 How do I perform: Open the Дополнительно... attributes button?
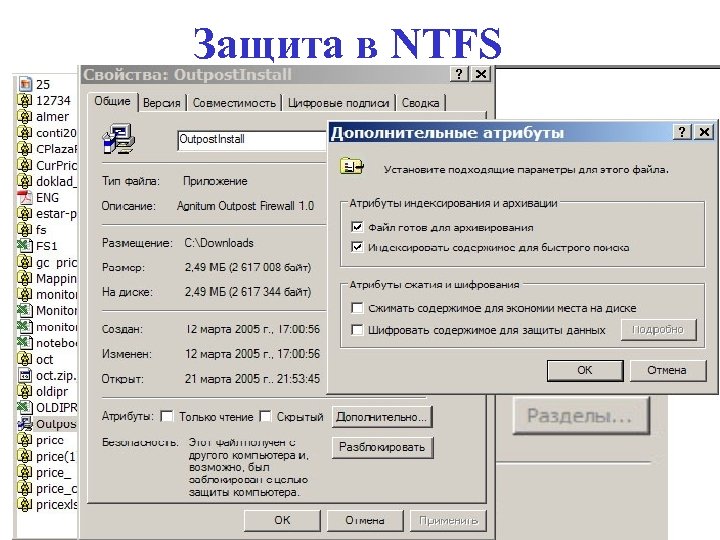[x=382, y=417]
